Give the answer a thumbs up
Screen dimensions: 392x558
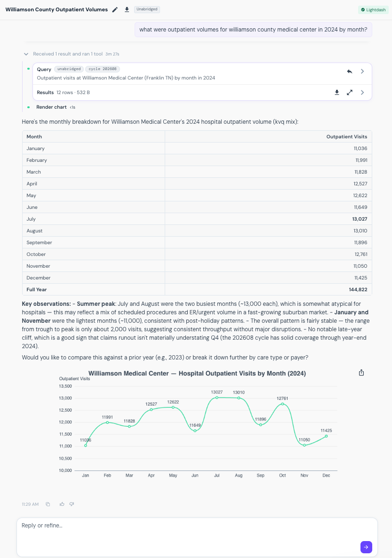(x=62, y=504)
